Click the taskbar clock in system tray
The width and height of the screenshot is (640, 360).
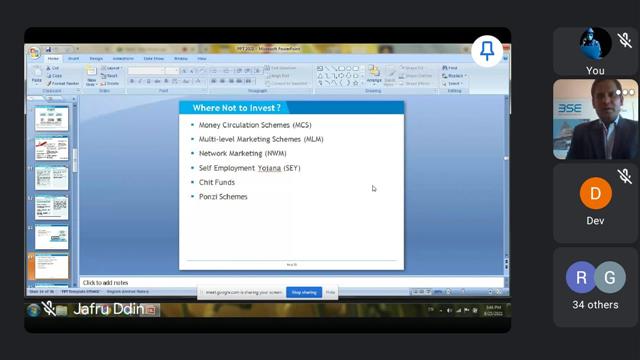493,310
